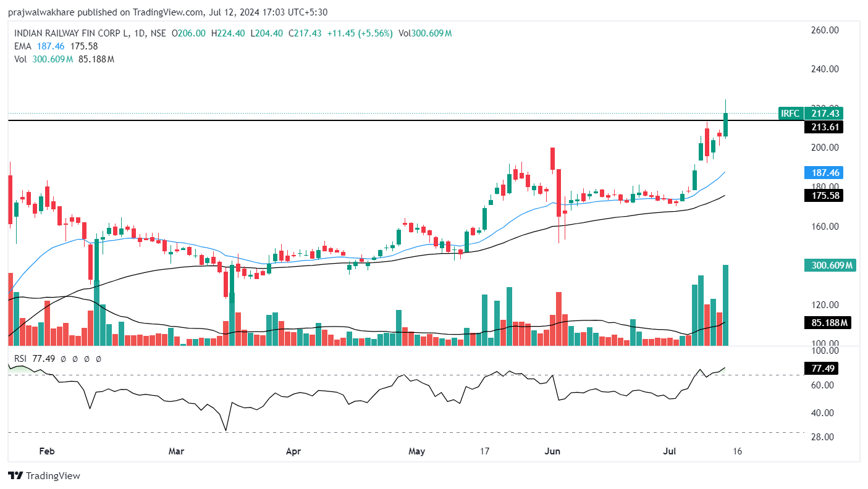Screen dimensions: 868x489
Task: Click the Vol indicator legend label
Action: click(x=21, y=59)
